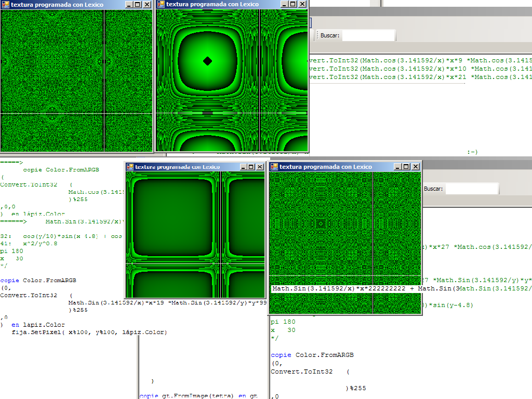Click the title bar of the top-left texture window
532x399 pixels.
coord(62,5)
